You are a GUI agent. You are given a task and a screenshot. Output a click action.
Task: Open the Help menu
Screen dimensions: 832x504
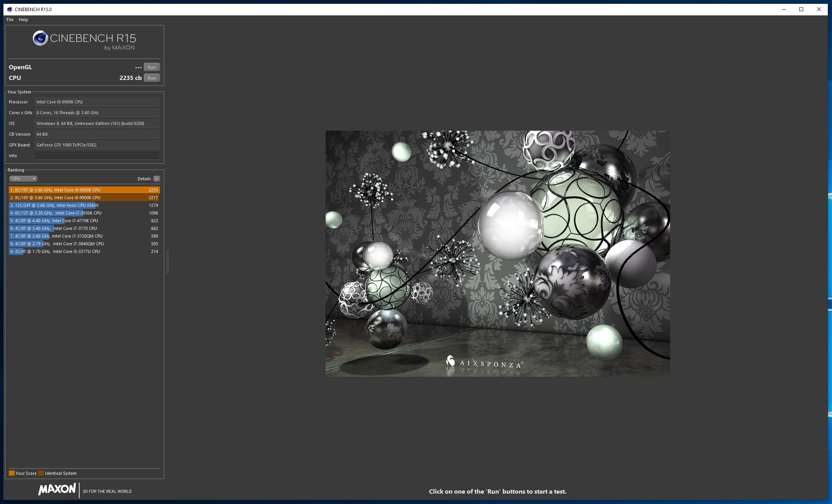tap(23, 20)
